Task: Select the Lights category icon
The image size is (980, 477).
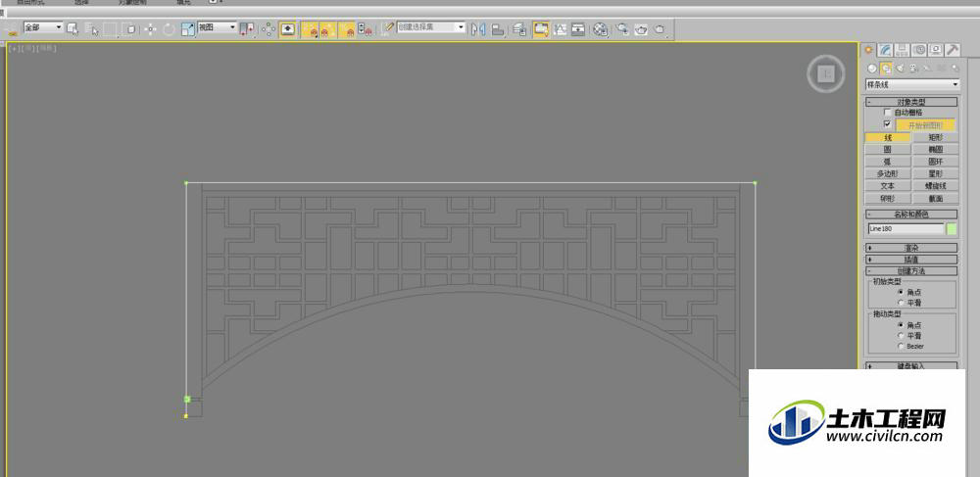Action: (x=900, y=68)
